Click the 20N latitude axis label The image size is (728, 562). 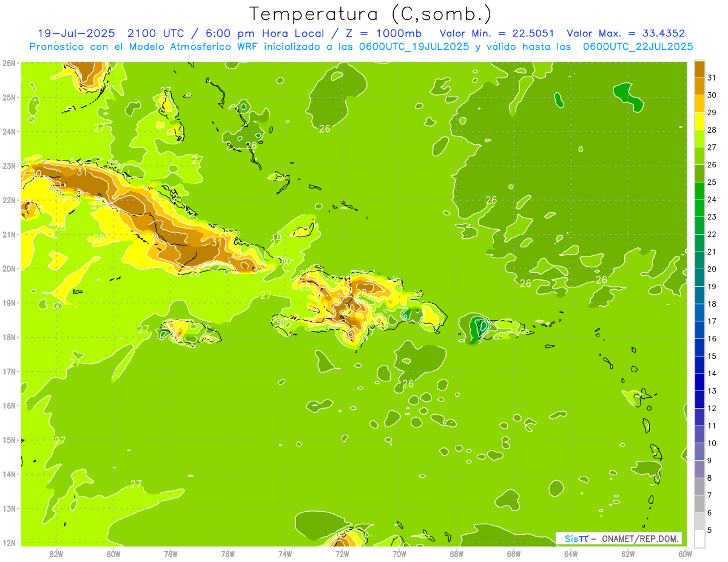pyautogui.click(x=9, y=269)
